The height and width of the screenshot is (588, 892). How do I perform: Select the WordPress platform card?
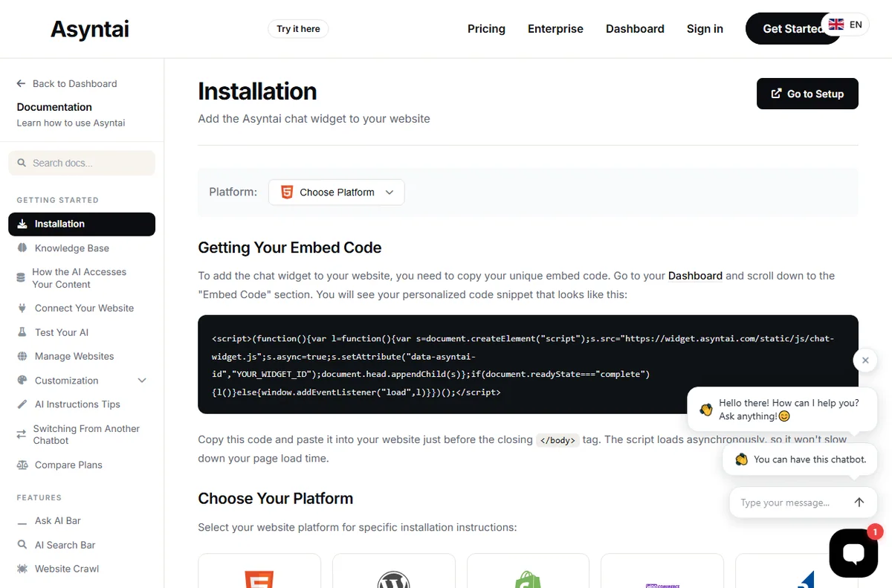tap(393, 571)
